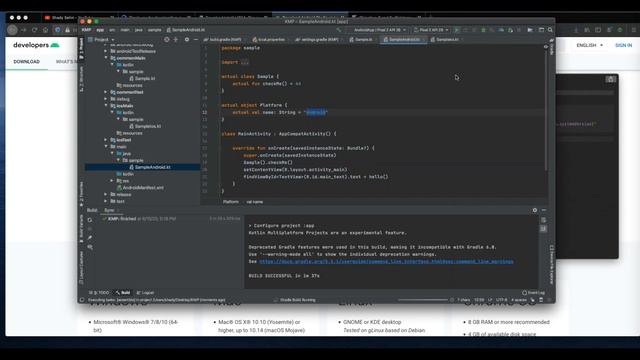
Task: Click the Run app button in toolbar
Action: pos(457,30)
